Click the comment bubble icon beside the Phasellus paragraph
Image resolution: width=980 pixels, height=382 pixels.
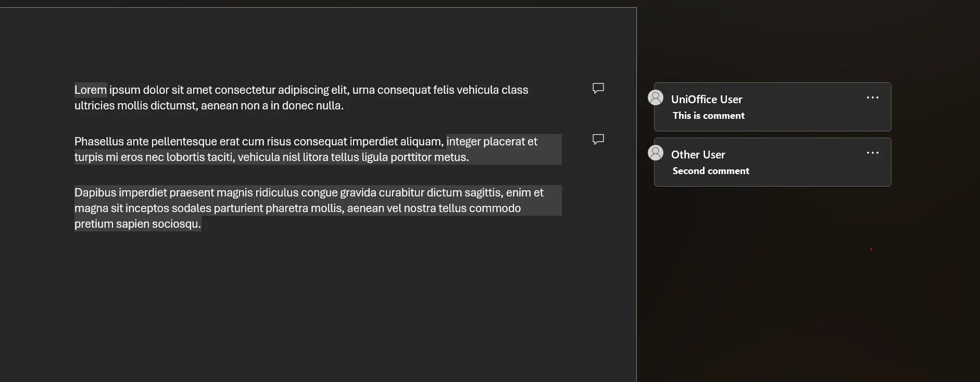click(598, 139)
